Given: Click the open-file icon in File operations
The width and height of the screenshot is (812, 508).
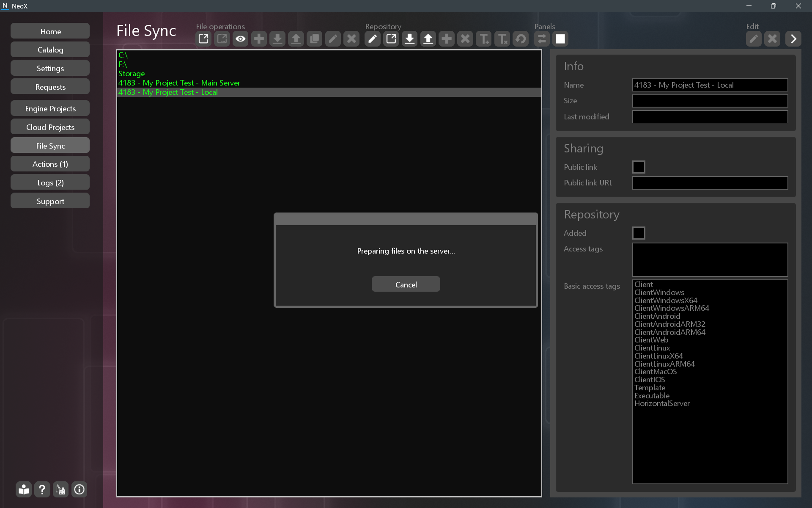Looking at the screenshot, I should [203, 39].
